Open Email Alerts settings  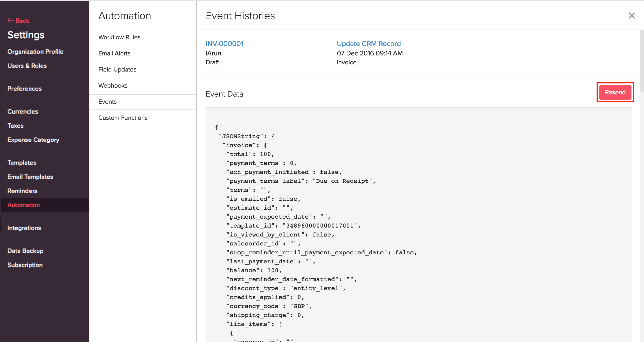(114, 53)
